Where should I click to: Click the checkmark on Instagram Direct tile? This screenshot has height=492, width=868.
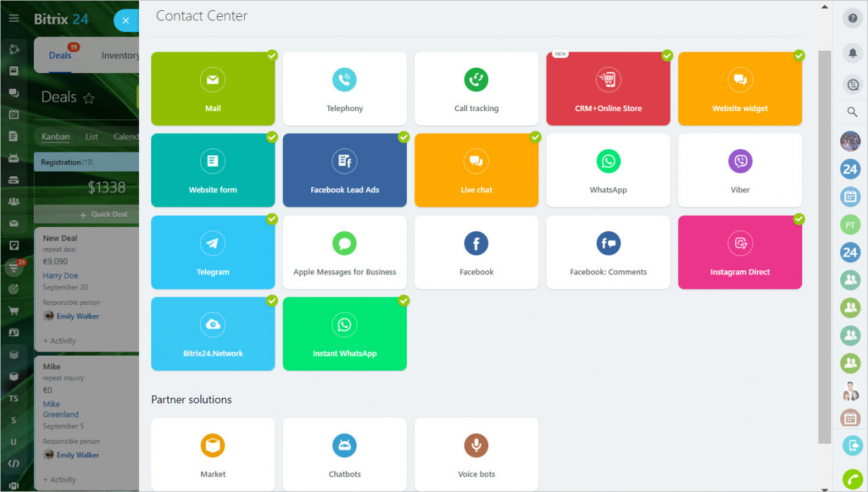point(799,219)
